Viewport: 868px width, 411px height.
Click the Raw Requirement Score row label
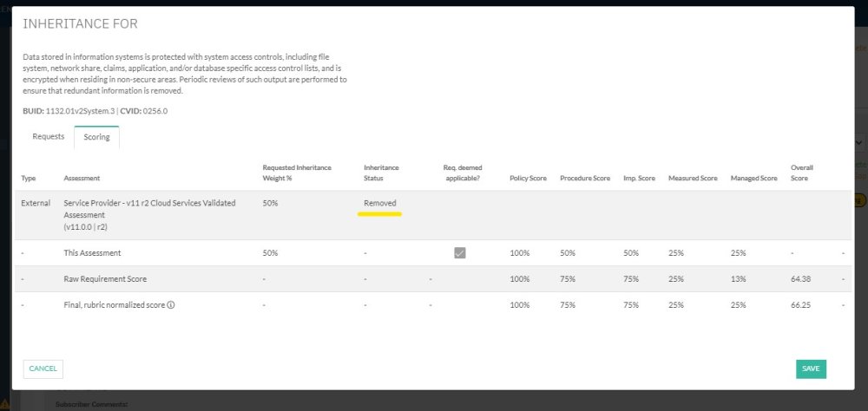click(106, 279)
